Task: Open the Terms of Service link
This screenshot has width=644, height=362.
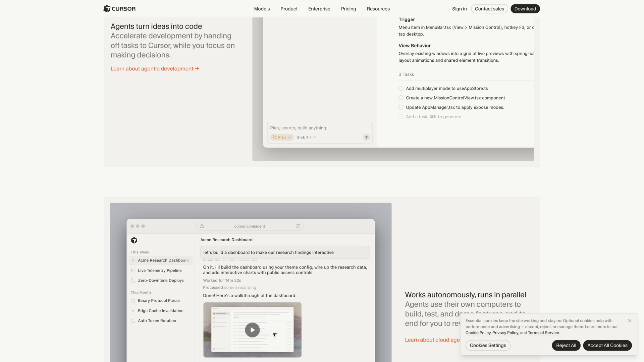Action: pos(543,333)
